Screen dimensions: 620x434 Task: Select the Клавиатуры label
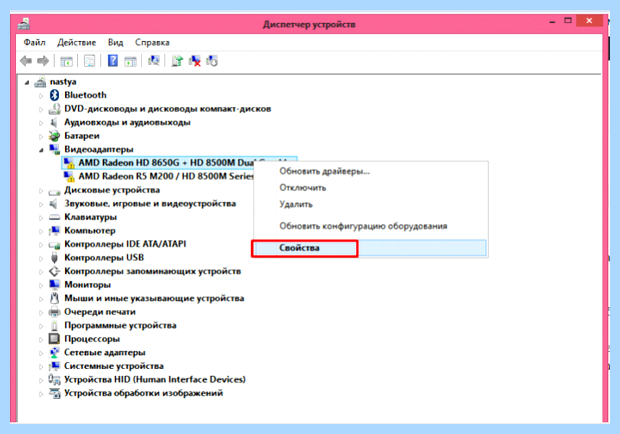pos(91,217)
